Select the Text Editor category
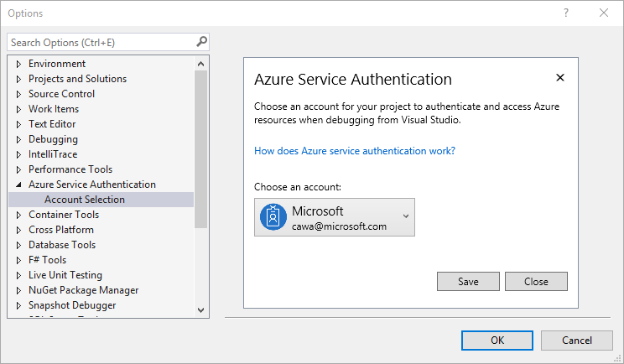The width and height of the screenshot is (624, 364). tap(52, 124)
